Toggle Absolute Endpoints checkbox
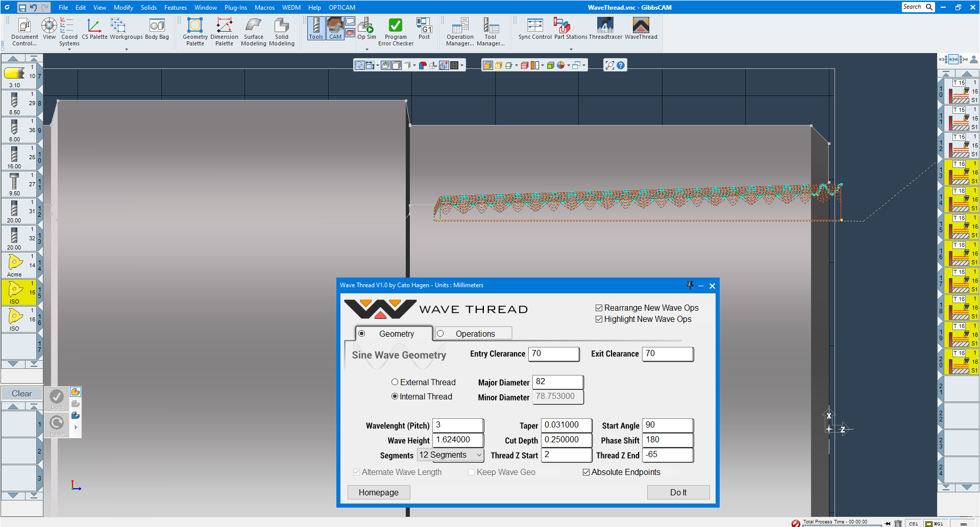Viewport: 980px width, 527px height. coord(586,472)
